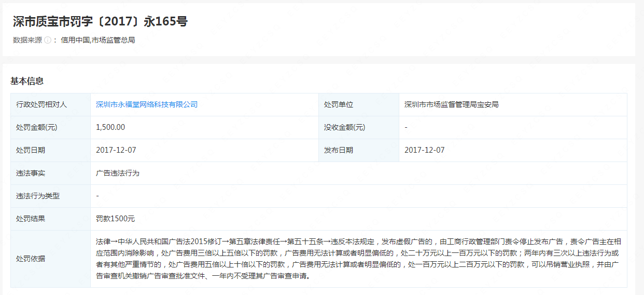Select the title 深市质宝市罚字〔2017〕永165号

[x=100, y=21]
